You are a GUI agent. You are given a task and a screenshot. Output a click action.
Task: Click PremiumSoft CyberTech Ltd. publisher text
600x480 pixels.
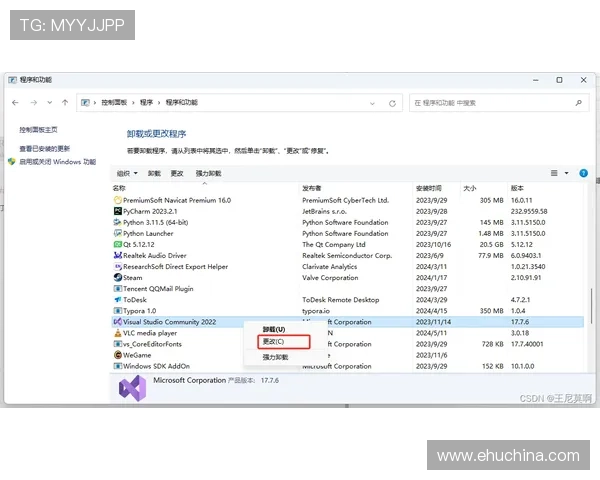(346, 200)
